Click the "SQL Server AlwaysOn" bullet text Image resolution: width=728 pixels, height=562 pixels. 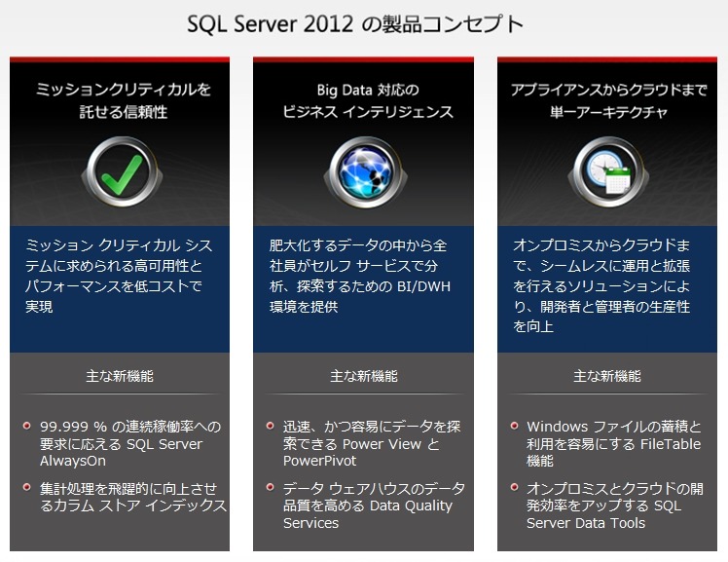[130, 443]
